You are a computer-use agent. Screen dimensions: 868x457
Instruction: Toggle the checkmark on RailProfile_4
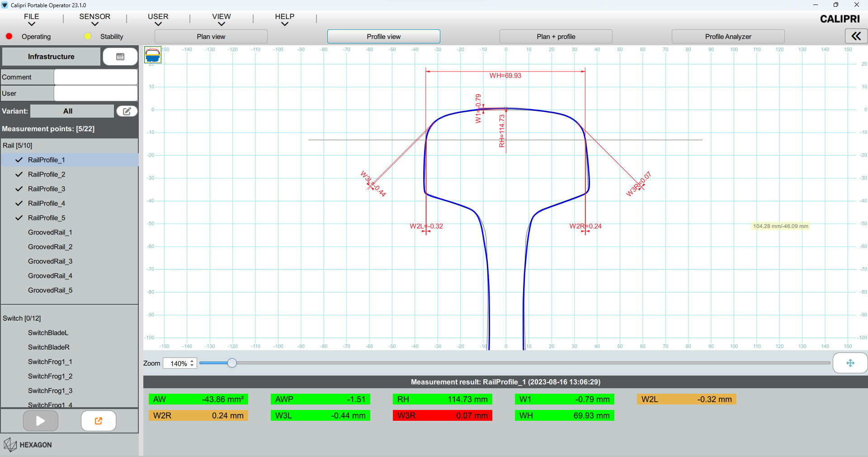pyautogui.click(x=19, y=203)
